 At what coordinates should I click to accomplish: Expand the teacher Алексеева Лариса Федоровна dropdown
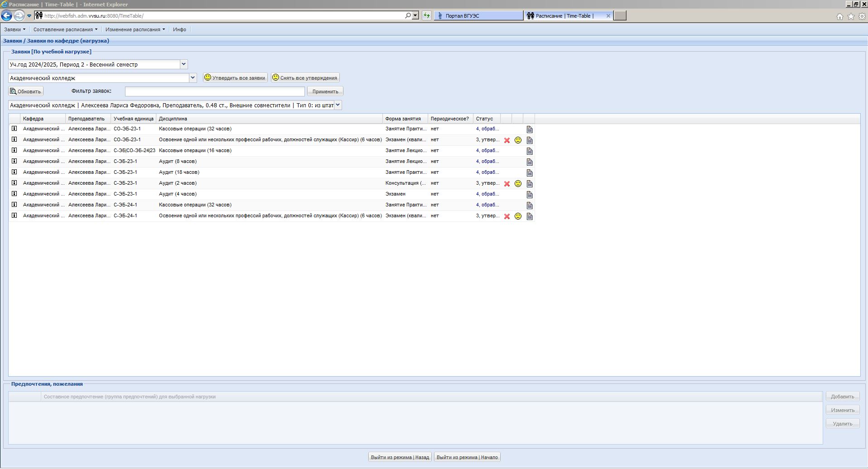(338, 105)
